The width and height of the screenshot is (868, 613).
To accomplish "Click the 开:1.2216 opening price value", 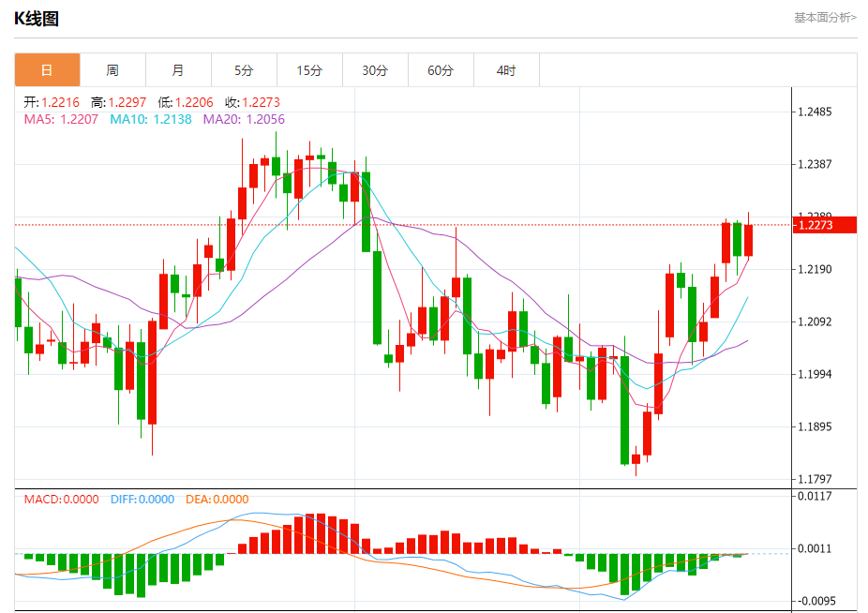I will [52, 102].
